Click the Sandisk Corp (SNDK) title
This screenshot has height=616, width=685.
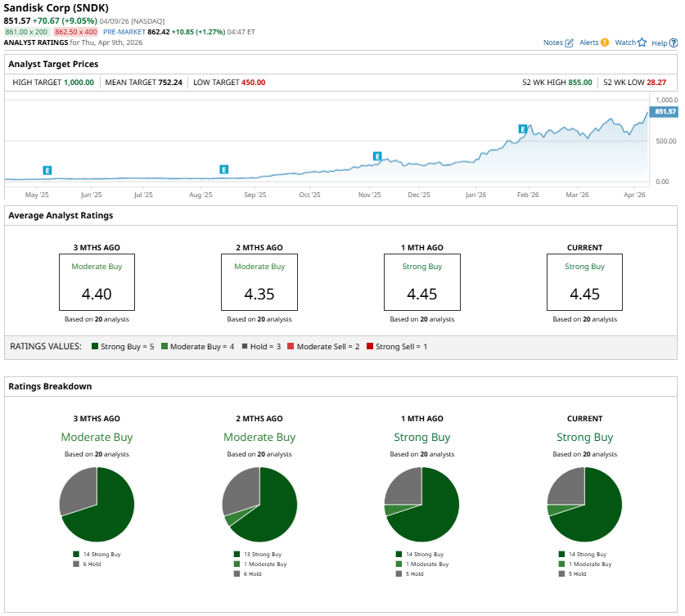(56, 7)
